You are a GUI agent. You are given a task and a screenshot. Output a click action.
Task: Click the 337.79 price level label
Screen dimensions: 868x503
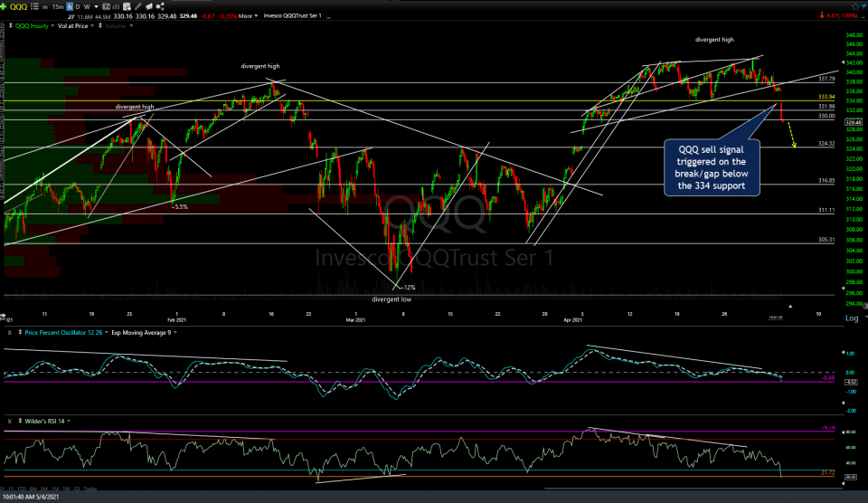pos(826,79)
